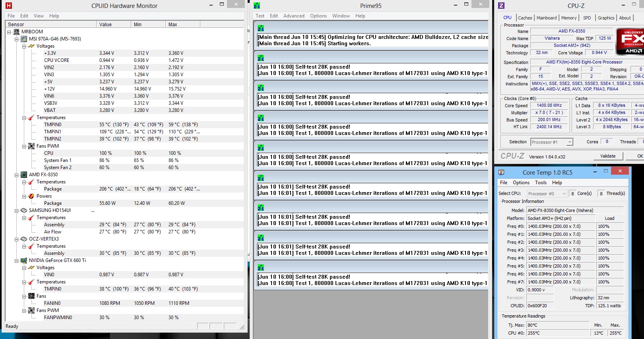This screenshot has height=339, width=644.
Task: Switch to CPU-Z Mainboard tab
Action: (x=547, y=18)
